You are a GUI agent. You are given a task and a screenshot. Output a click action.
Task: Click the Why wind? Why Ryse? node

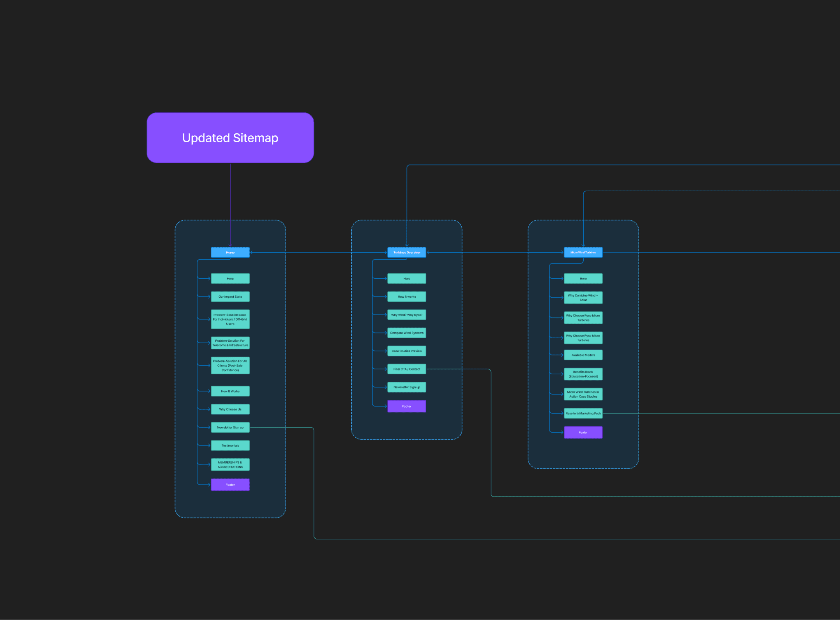pyautogui.click(x=406, y=315)
